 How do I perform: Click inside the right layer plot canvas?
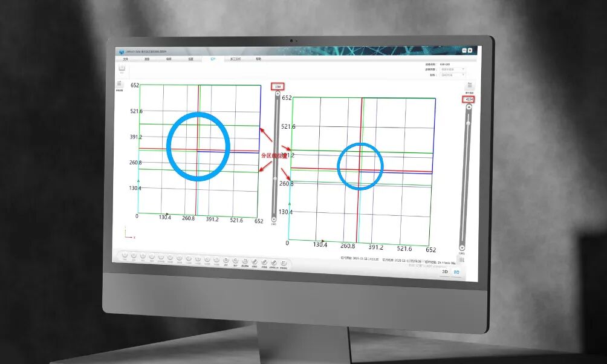(362, 171)
